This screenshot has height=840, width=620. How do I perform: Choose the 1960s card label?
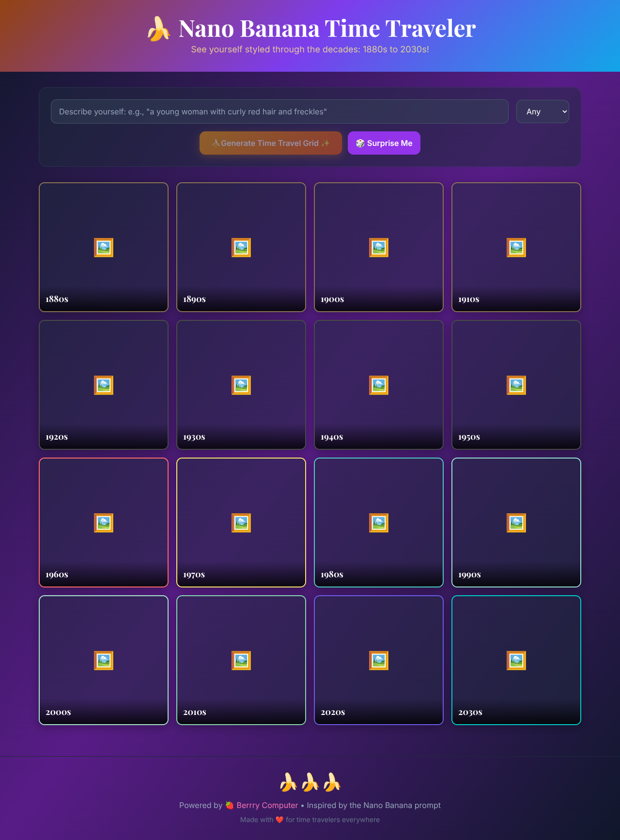(57, 574)
